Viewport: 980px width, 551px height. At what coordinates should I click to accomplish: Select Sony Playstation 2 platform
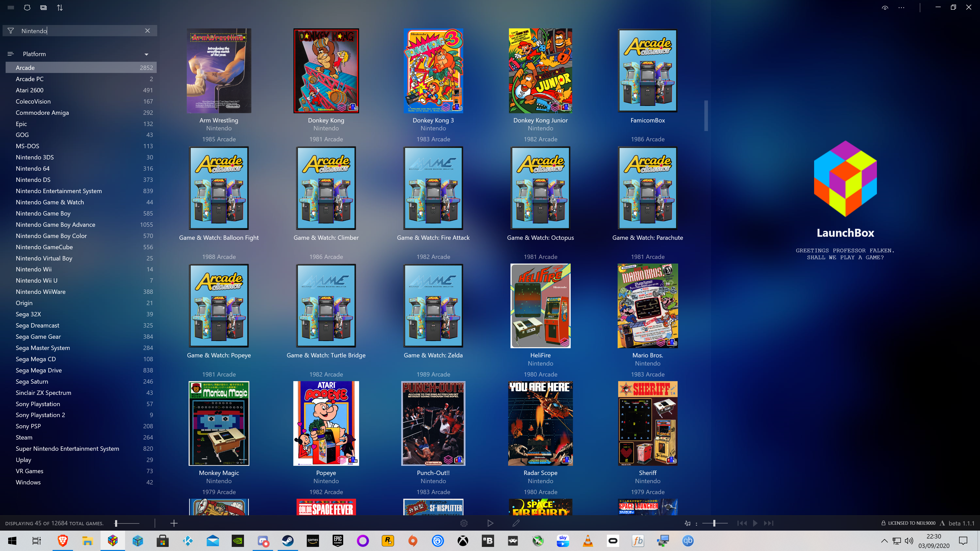(81, 415)
